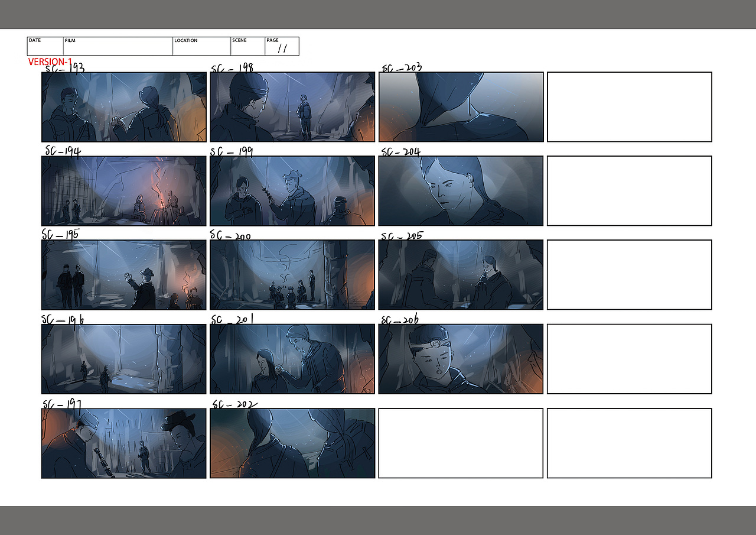This screenshot has height=535, width=756.
Task: Click the handwritten SC-193 label
Action: click(65, 67)
